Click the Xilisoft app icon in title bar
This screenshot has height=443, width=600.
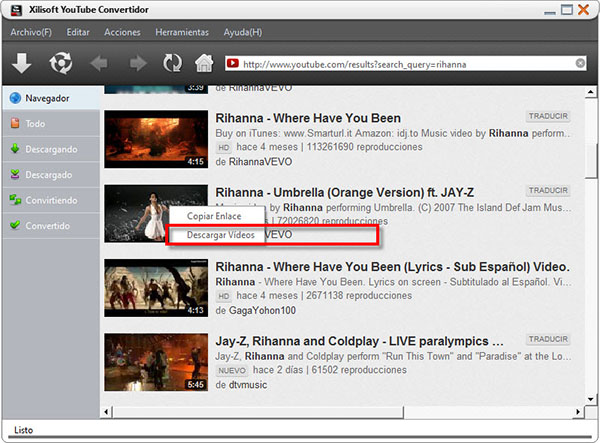coord(16,10)
